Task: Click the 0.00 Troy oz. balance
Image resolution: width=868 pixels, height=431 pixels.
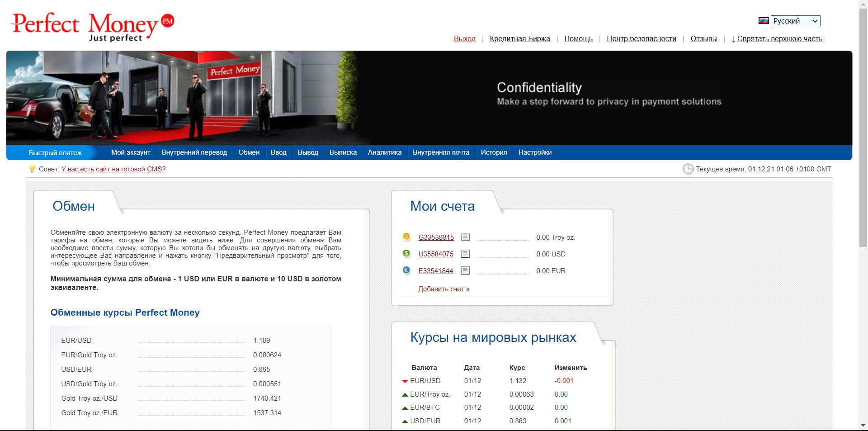Action: pos(556,237)
